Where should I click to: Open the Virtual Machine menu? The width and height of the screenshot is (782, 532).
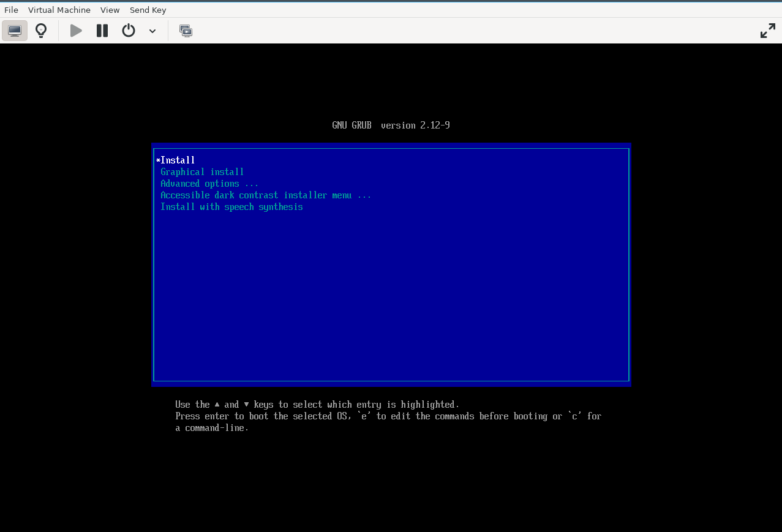59,10
